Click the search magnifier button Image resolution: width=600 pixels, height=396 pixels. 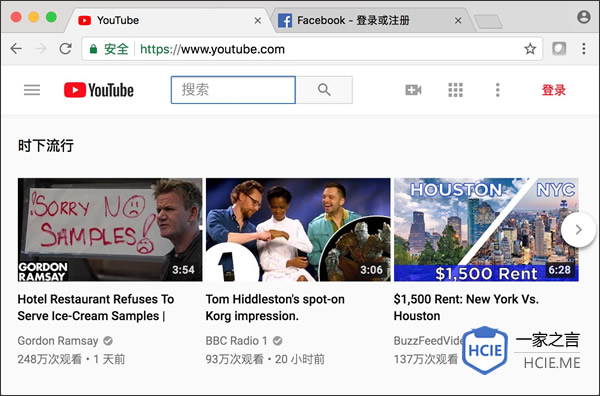(324, 90)
